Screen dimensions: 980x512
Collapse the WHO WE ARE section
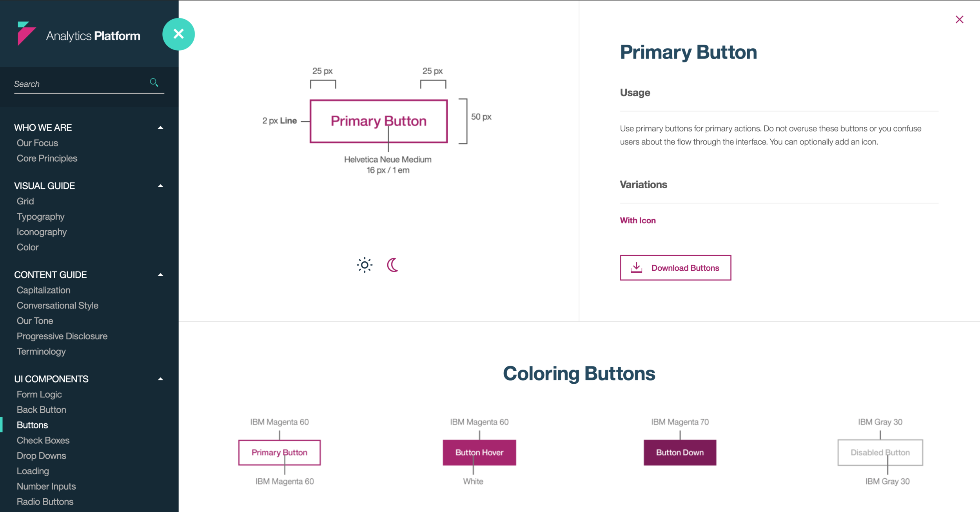160,128
